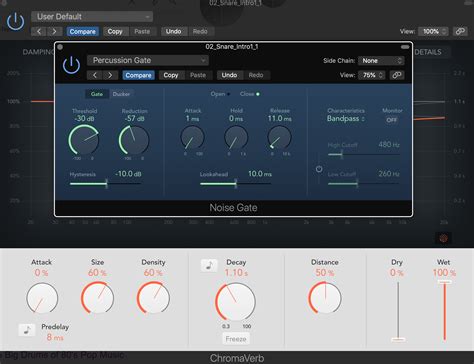Click Compare in Noise Gate window
Viewport: 474px width, 364px height.
tap(138, 75)
